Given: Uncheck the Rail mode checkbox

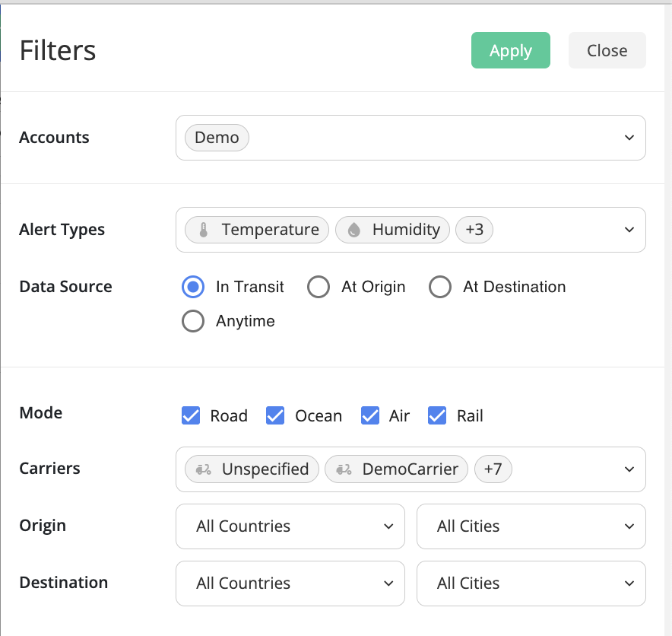Looking at the screenshot, I should pos(437,415).
